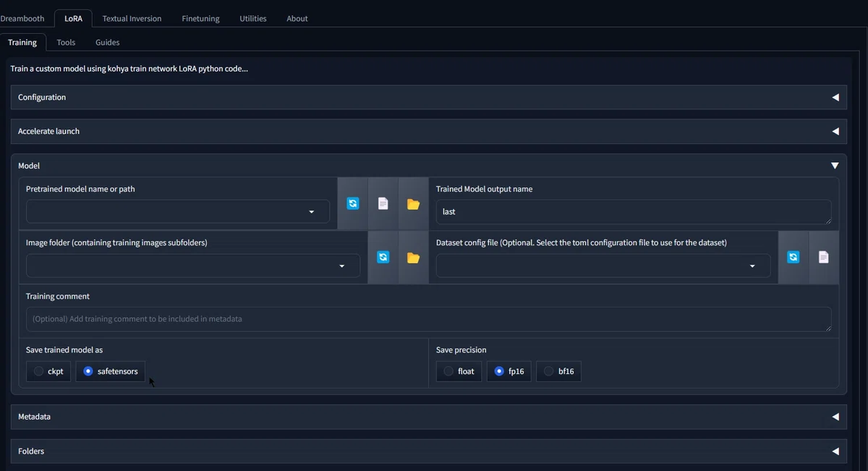
Task: Collapse the Model section
Action: [428, 166]
